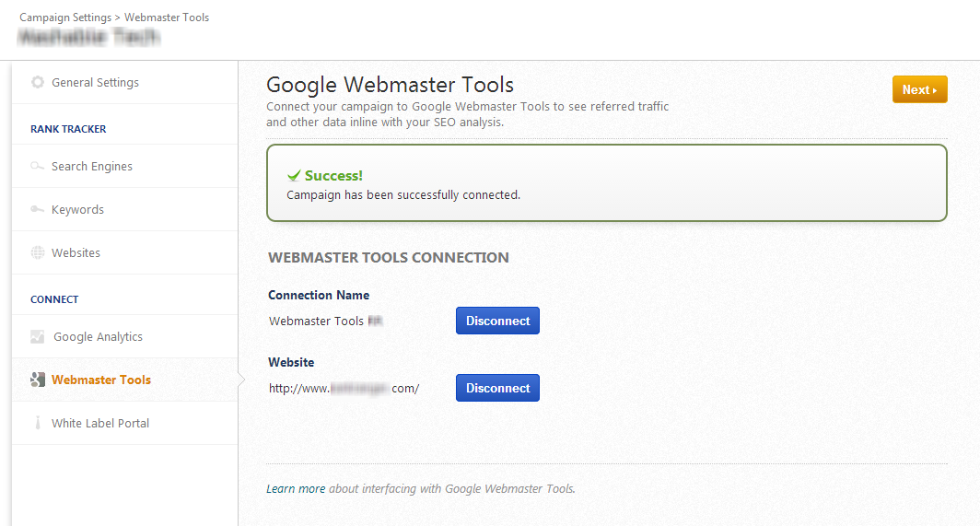The width and height of the screenshot is (980, 526).
Task: Open the Websites sidebar item
Action: click(x=76, y=253)
